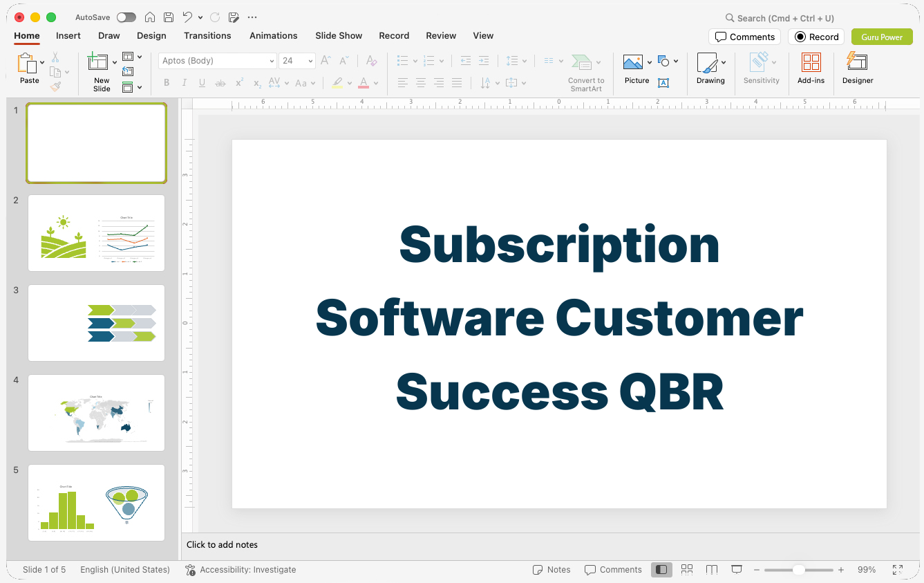Open the Design tab
Viewport: 924px width, 583px height.
coord(151,35)
